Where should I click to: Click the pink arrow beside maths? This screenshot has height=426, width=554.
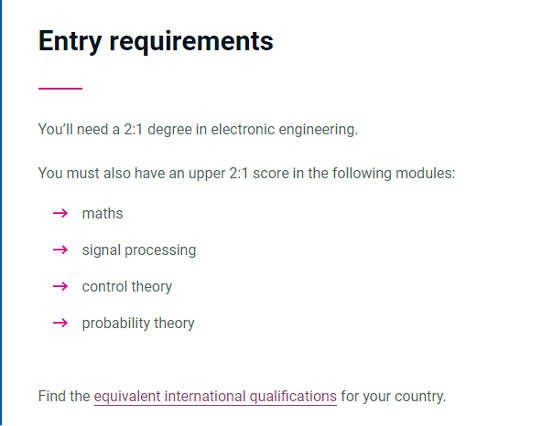pyautogui.click(x=60, y=213)
